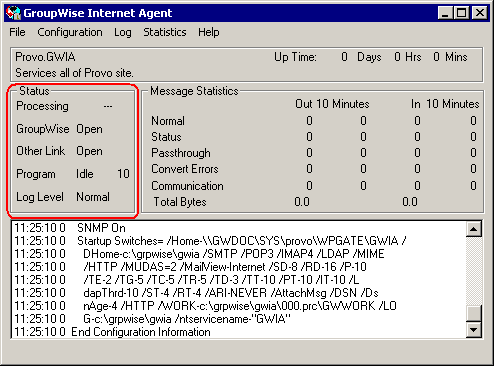Click the Normal statistics row label
The image size is (494, 366).
coord(168,121)
